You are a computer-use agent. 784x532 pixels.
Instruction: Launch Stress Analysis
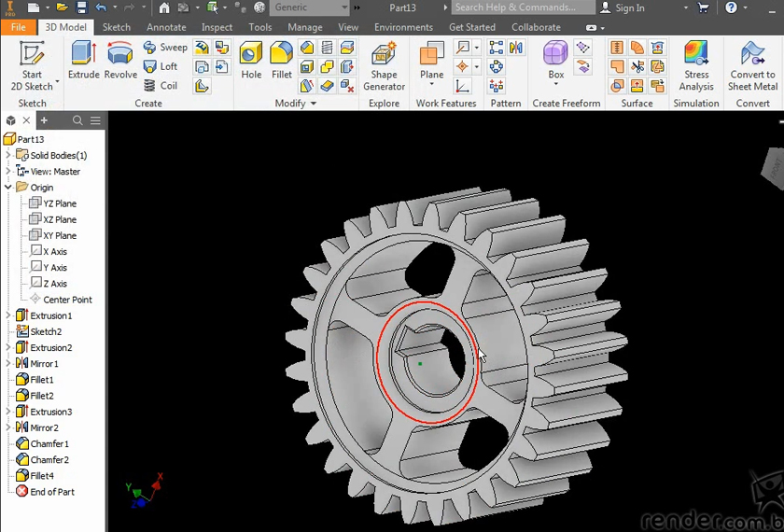[x=696, y=65]
